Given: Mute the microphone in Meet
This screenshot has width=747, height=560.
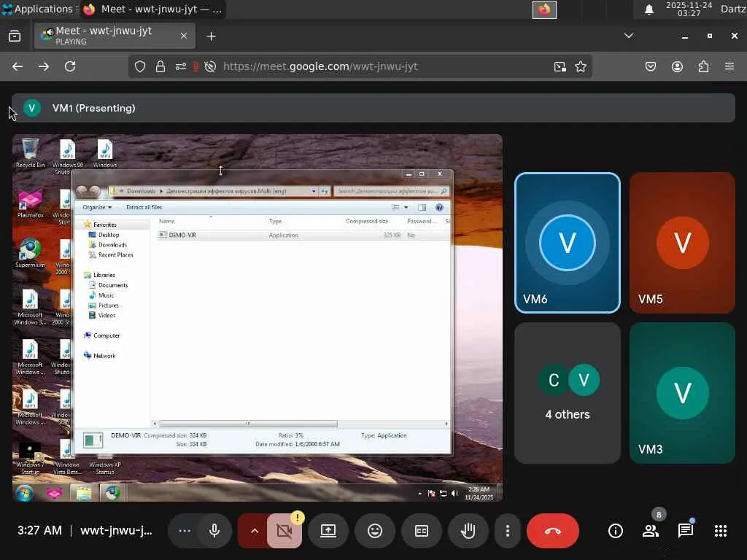Looking at the screenshot, I should pyautogui.click(x=214, y=531).
